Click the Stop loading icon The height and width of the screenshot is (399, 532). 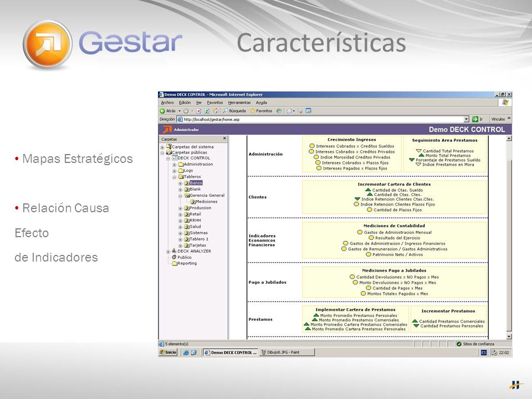[199, 111]
